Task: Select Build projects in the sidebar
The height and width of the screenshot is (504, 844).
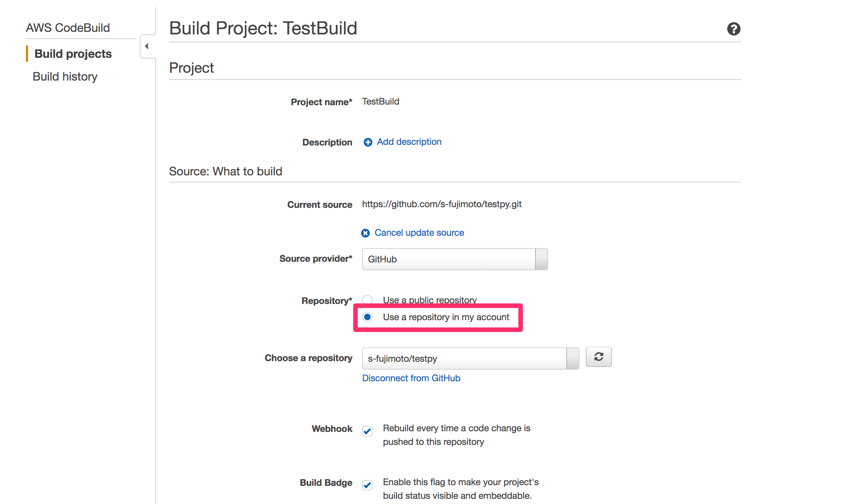Action: tap(73, 53)
